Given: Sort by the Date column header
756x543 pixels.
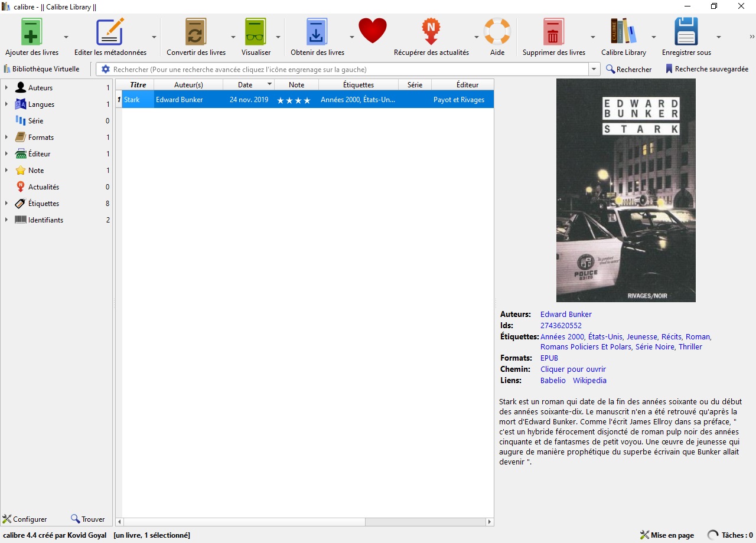Looking at the screenshot, I should point(249,85).
